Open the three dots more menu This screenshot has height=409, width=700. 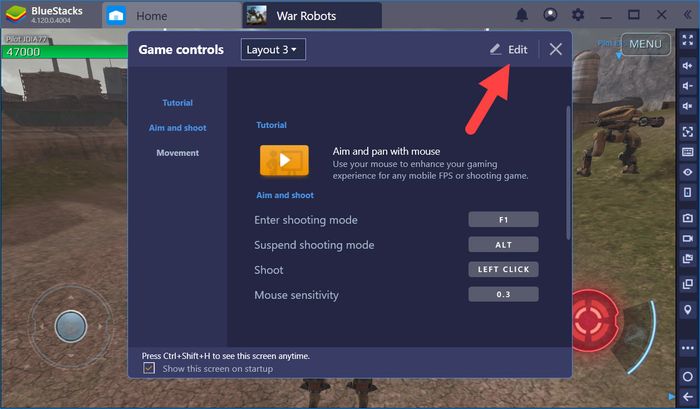(688, 348)
